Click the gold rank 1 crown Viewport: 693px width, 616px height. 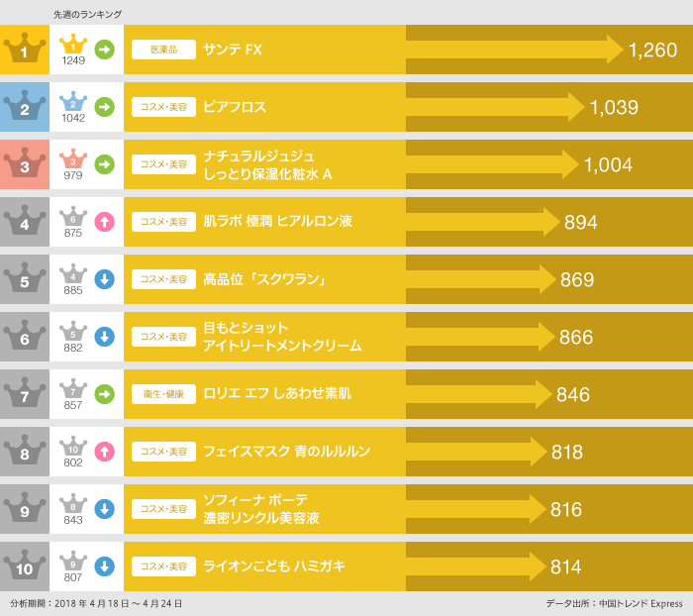coord(25,50)
